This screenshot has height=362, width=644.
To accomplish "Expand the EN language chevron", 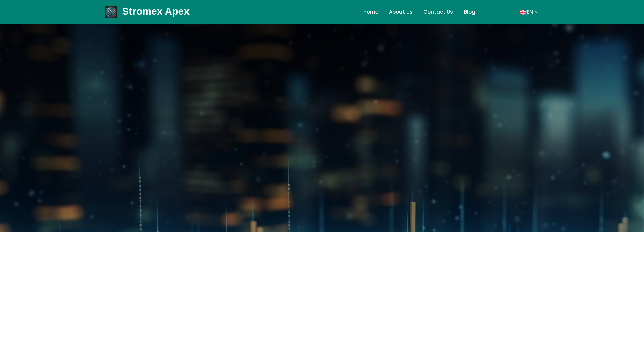I will [537, 12].
